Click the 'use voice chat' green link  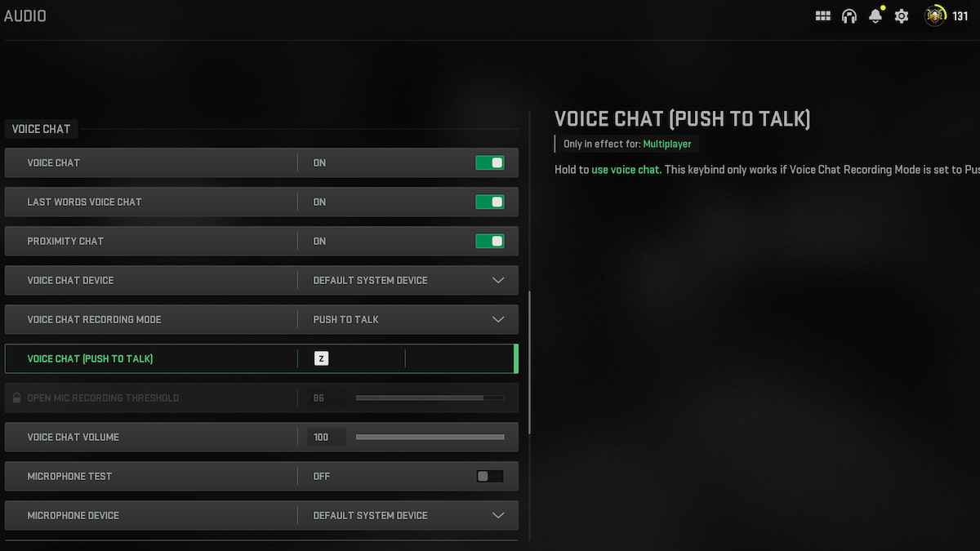626,169
